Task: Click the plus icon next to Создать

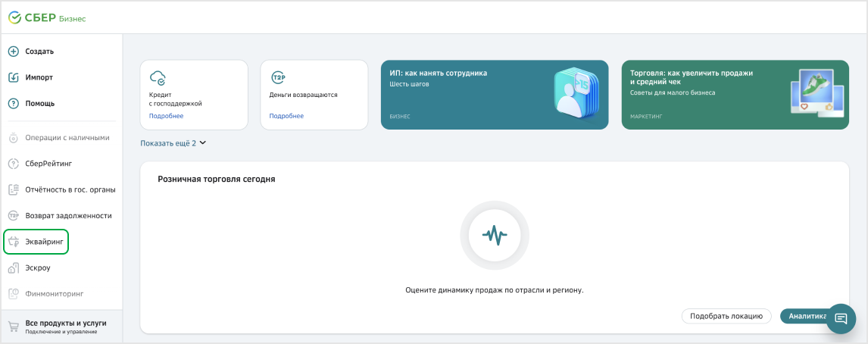Action: (13, 52)
